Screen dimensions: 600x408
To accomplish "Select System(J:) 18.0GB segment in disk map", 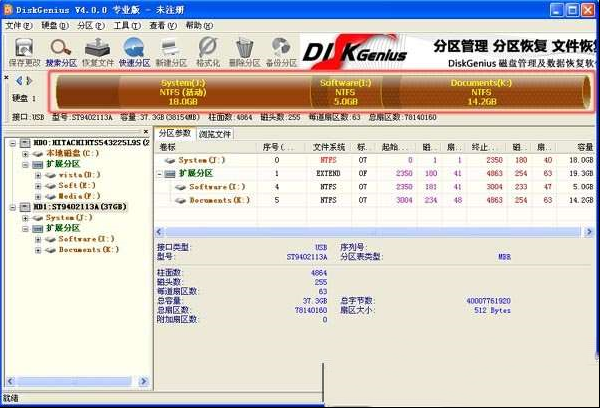I will coord(183,92).
